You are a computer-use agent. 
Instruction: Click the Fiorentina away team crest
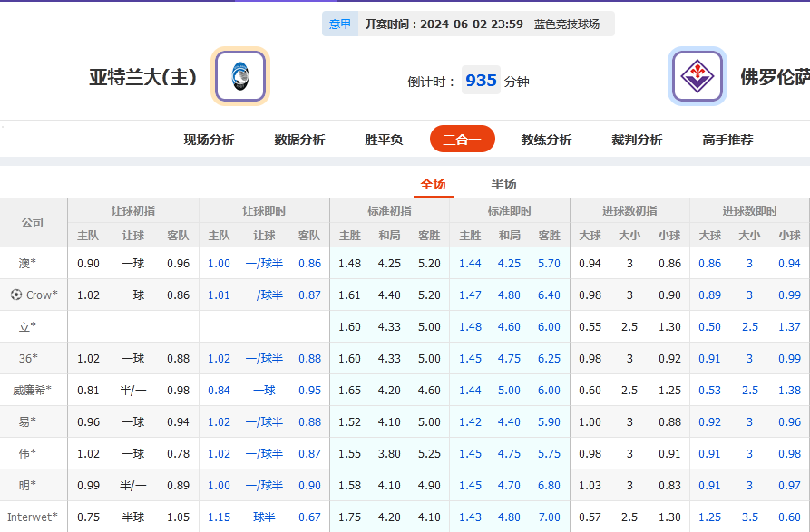tap(699, 76)
